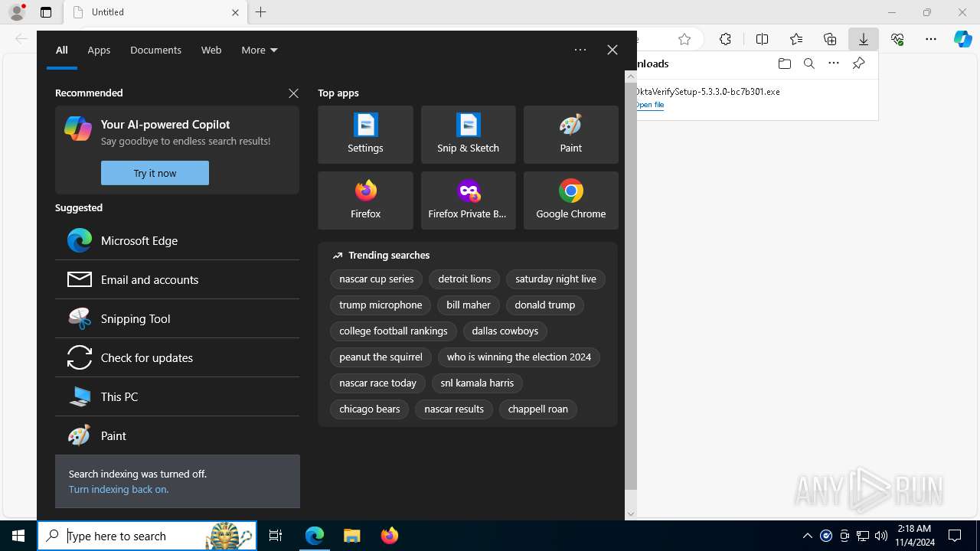The image size is (980, 551).
Task: Click taskbar Type here to search box
Action: click(x=147, y=536)
